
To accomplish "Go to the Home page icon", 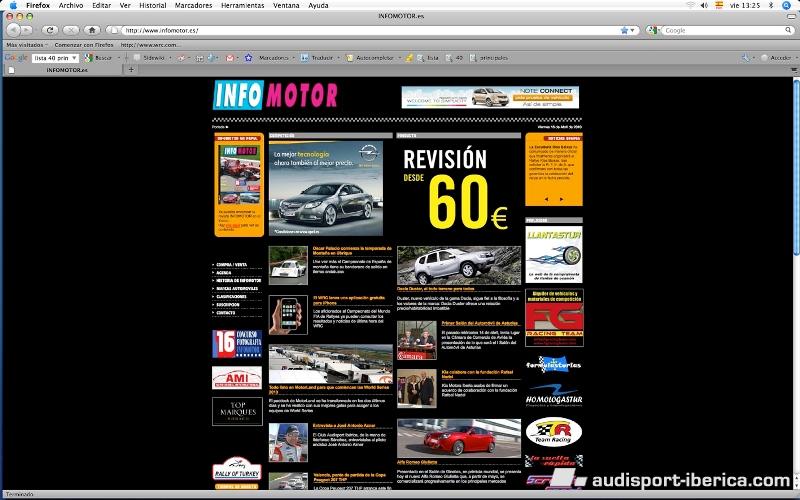I will pos(91,30).
